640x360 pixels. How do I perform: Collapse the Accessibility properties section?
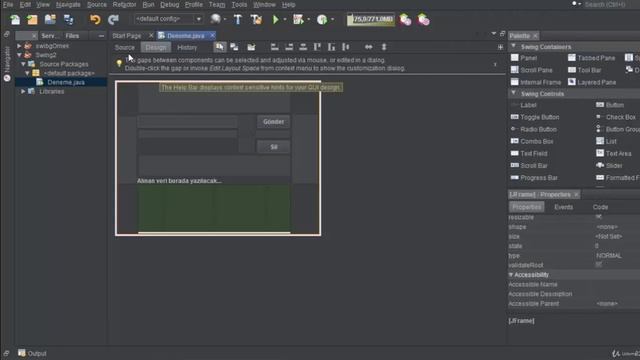(x=511, y=275)
